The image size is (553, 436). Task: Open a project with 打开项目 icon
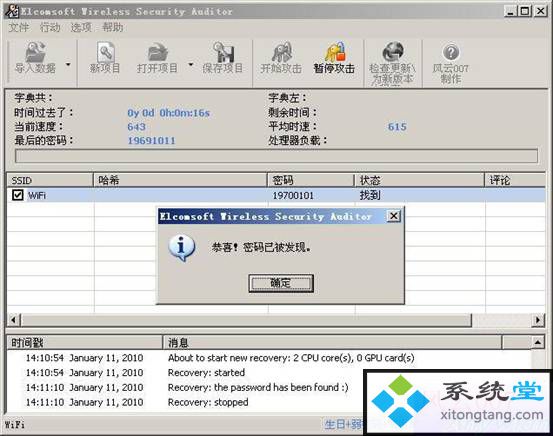coord(157,58)
